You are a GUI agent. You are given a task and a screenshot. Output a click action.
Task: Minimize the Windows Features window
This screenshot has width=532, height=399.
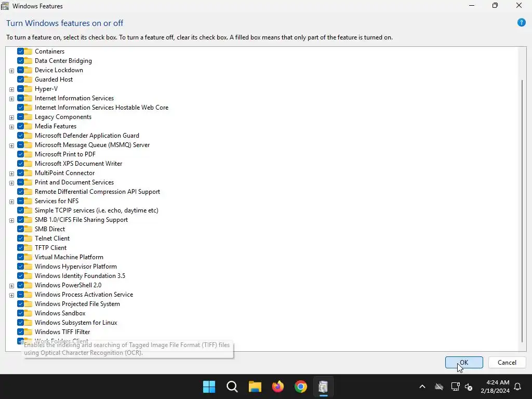pyautogui.click(x=472, y=5)
